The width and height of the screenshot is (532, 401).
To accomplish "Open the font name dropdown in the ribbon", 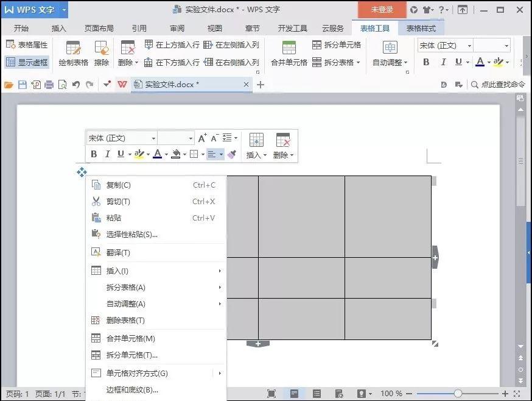I will pos(469,45).
